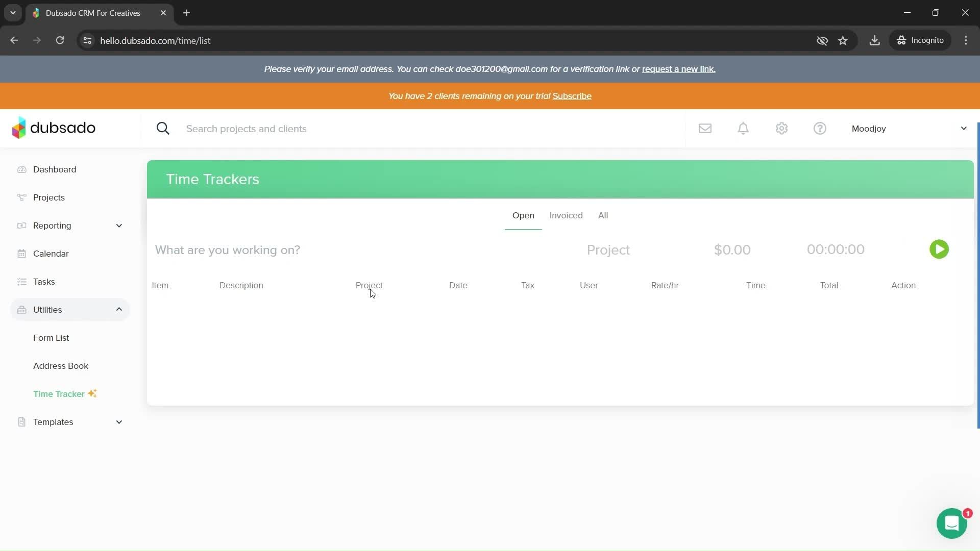This screenshot has width=980, height=551.
Task: Click the Date column header
Action: click(458, 285)
